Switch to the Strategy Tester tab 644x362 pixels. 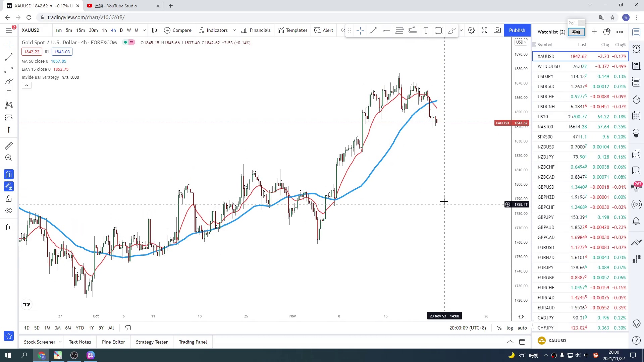point(152,342)
